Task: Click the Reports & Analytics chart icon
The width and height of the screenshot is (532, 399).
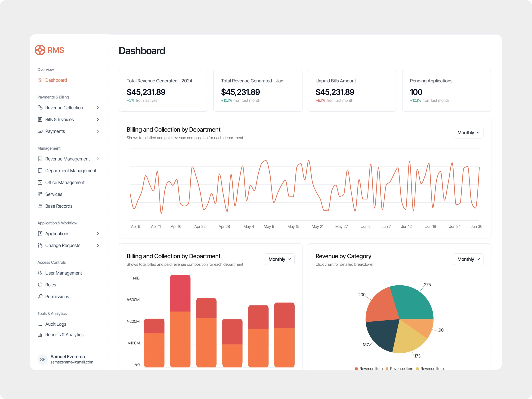Action: [x=40, y=334]
